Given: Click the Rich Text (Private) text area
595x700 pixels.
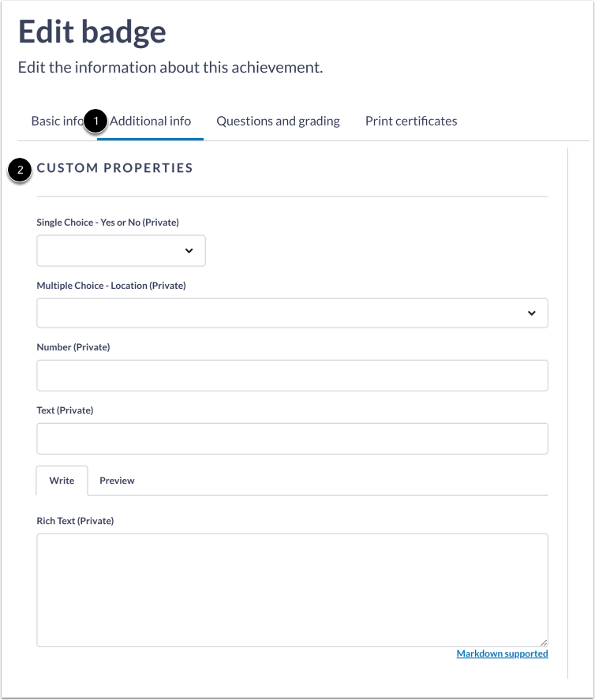Looking at the screenshot, I should (292, 588).
